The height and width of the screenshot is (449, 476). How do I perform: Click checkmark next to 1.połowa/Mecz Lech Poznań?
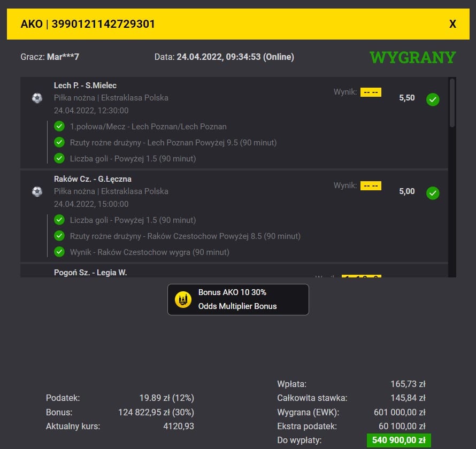pyautogui.click(x=59, y=127)
